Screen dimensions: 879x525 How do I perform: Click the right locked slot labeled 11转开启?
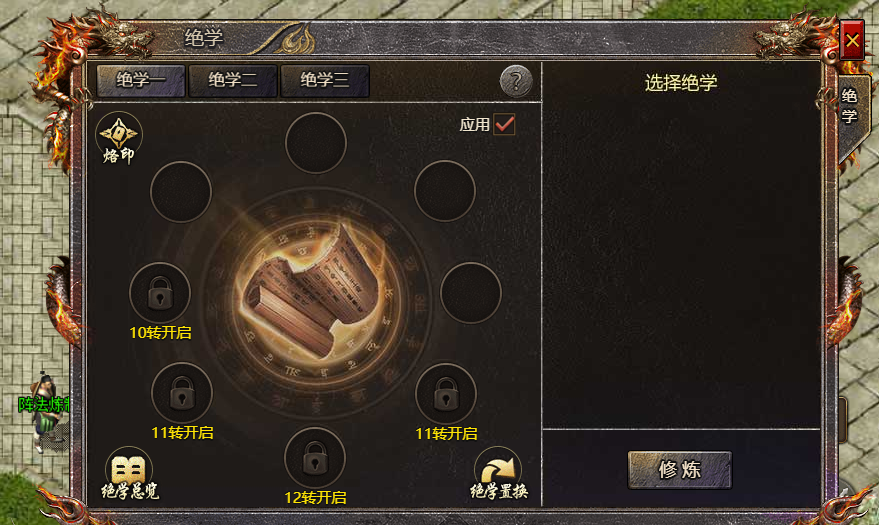(x=446, y=394)
